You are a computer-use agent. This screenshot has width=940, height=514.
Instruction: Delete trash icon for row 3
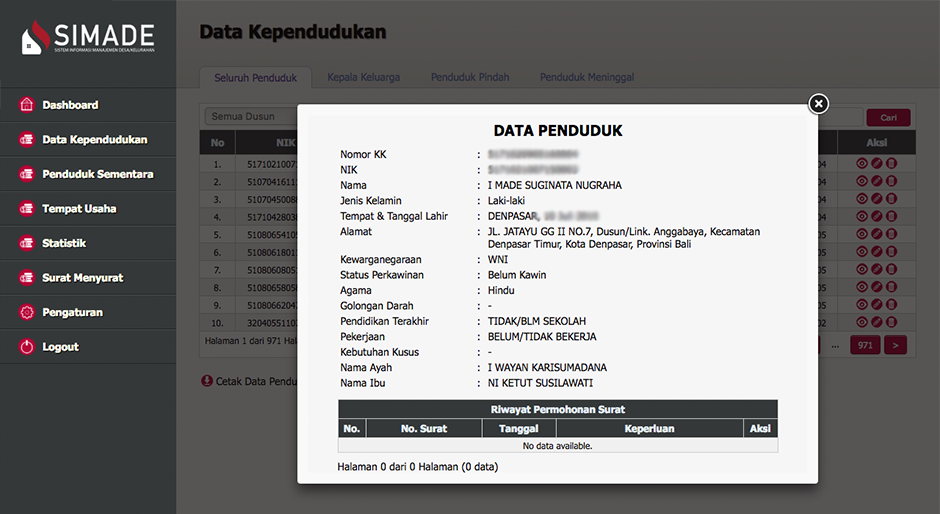[891, 199]
